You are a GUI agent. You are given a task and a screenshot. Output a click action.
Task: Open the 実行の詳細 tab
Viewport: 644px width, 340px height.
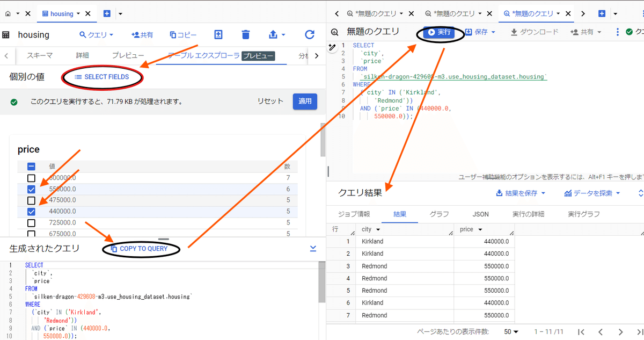click(528, 214)
